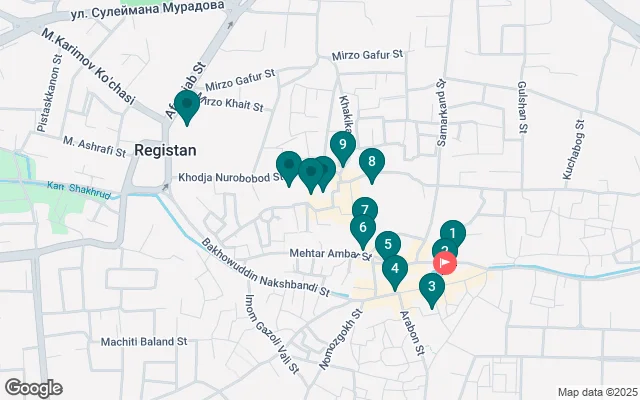Screen dimensions: 640x400
Task: Click the Google logo
Action: tap(33, 388)
